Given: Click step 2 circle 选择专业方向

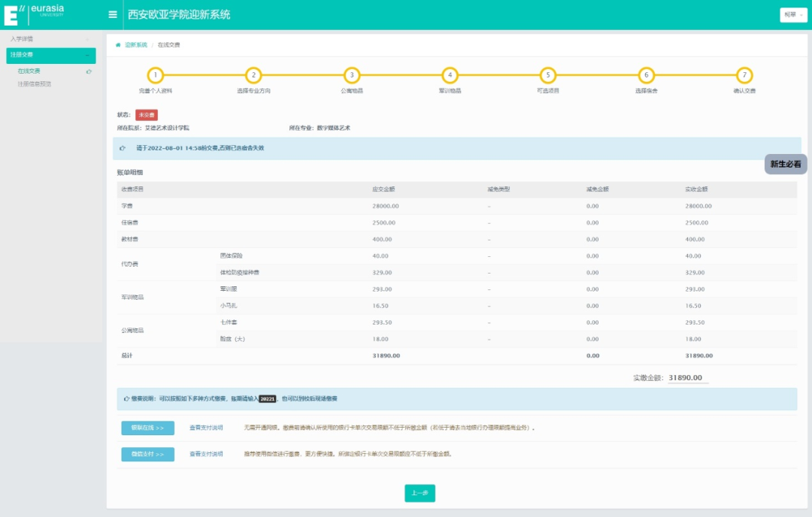Looking at the screenshot, I should [x=254, y=75].
